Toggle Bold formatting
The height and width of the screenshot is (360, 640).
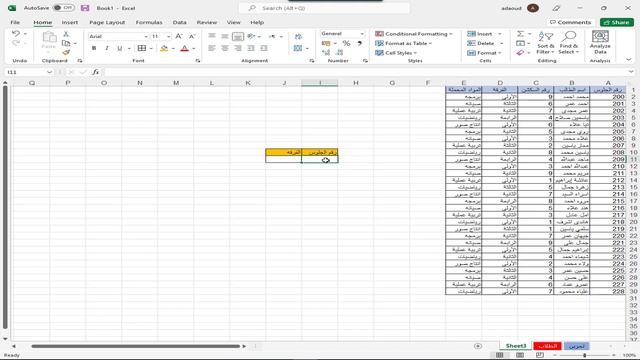(x=94, y=48)
